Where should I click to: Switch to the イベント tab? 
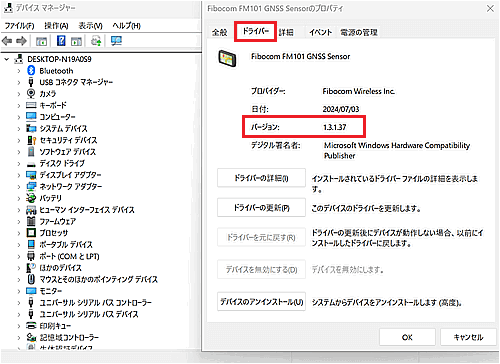[320, 32]
